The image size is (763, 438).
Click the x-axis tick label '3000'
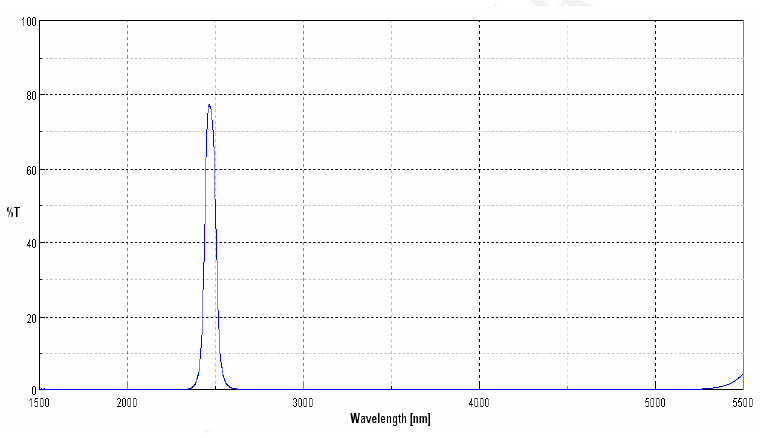pos(303,403)
